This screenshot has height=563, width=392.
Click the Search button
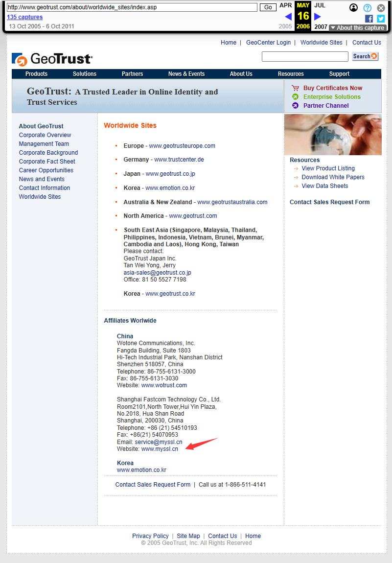[x=365, y=56]
